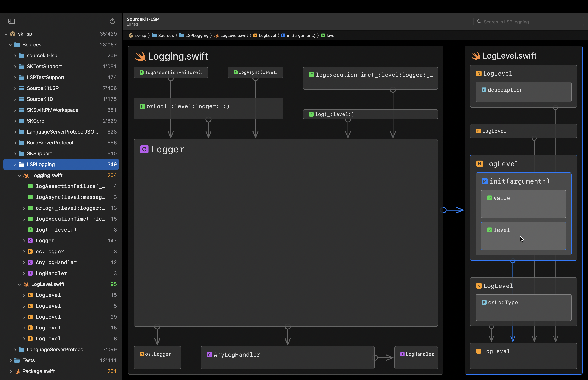Select the value variable node
Image resolution: width=588 pixels, height=380 pixels.
click(x=523, y=204)
